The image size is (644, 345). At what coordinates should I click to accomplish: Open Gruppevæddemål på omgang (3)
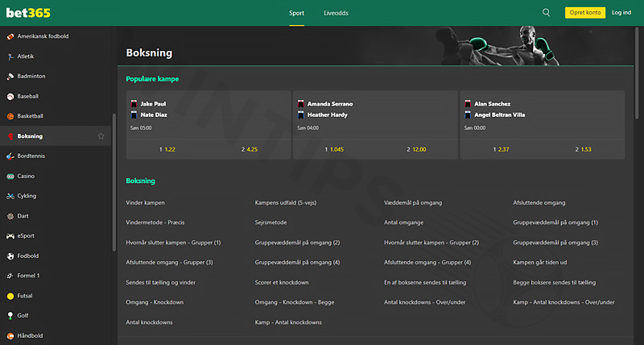point(555,243)
